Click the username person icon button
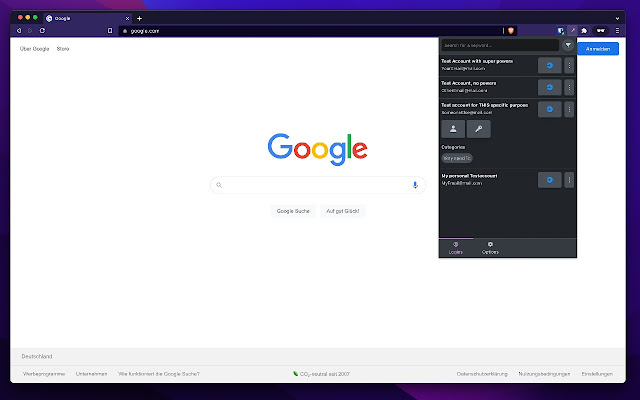This screenshot has height=400, width=640. tap(453, 129)
